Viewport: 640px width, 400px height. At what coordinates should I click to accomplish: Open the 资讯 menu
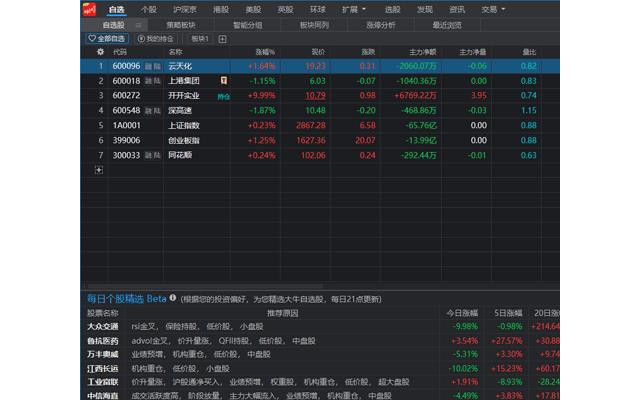pos(457,9)
